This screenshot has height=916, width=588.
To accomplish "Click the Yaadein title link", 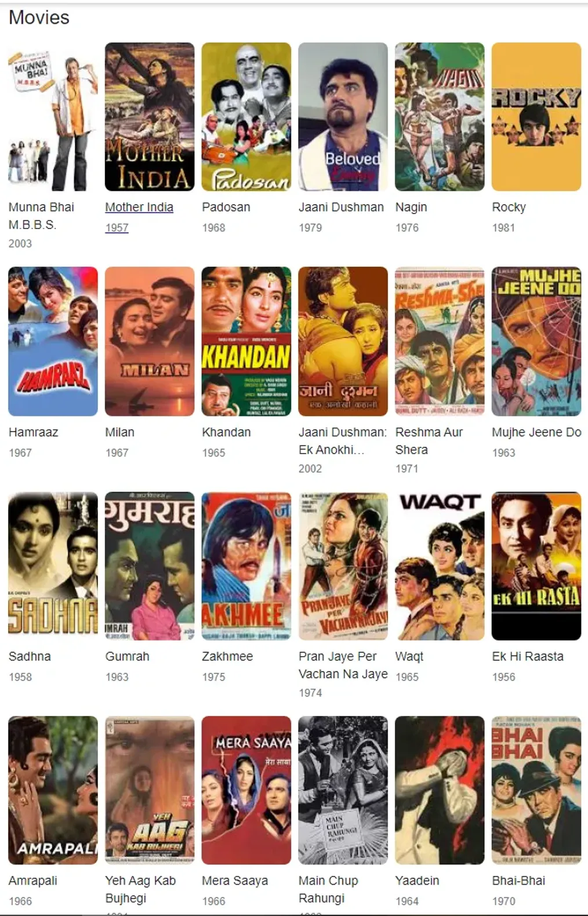I will click(x=417, y=881).
